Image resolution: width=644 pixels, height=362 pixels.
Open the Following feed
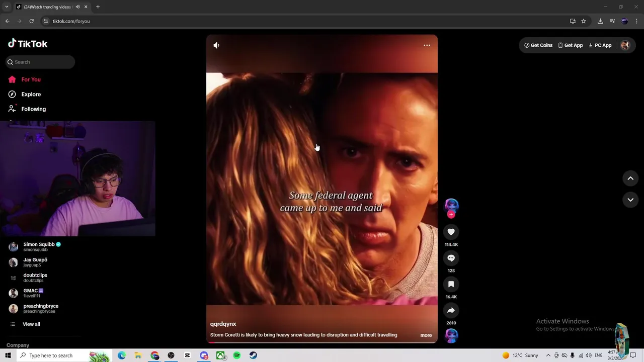[27, 109]
